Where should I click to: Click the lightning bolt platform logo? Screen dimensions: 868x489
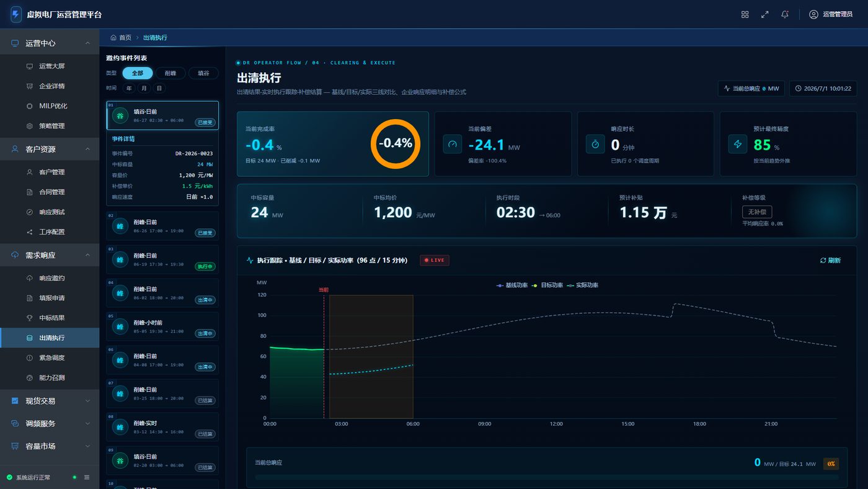point(16,14)
